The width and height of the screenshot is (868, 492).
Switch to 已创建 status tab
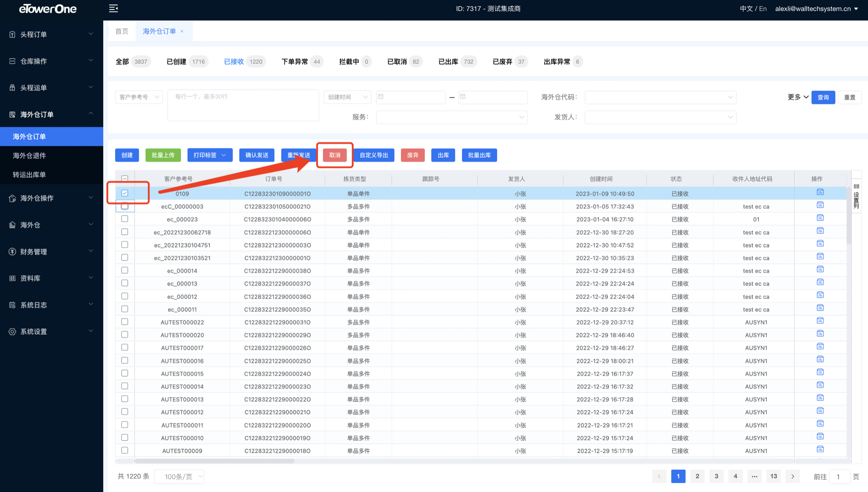point(187,61)
